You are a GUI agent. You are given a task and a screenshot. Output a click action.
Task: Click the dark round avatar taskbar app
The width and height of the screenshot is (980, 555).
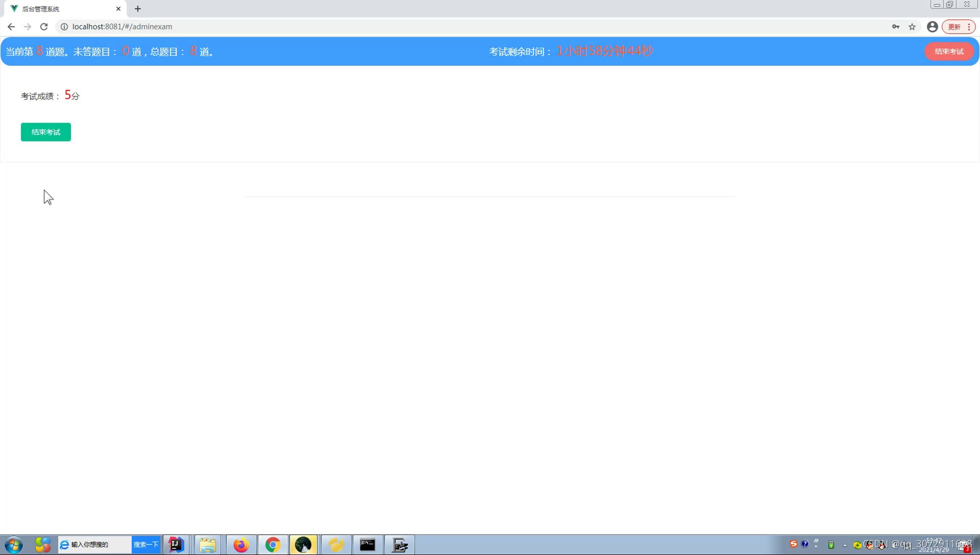(303, 545)
